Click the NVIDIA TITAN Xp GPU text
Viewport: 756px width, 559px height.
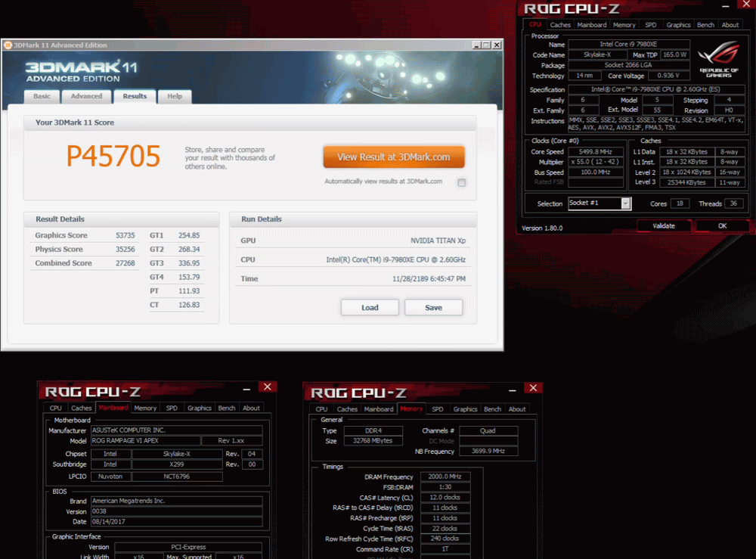point(438,241)
